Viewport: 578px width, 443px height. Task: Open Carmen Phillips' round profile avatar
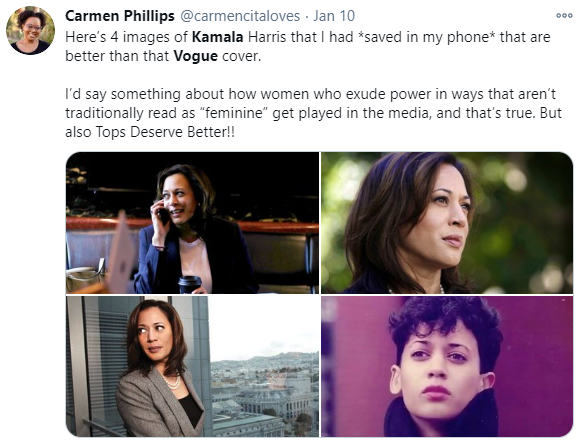(30, 30)
